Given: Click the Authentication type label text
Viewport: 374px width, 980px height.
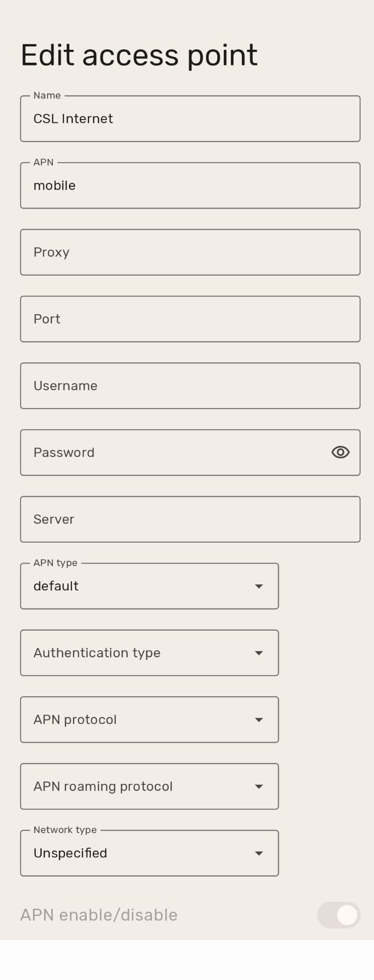Looking at the screenshot, I should (97, 653).
